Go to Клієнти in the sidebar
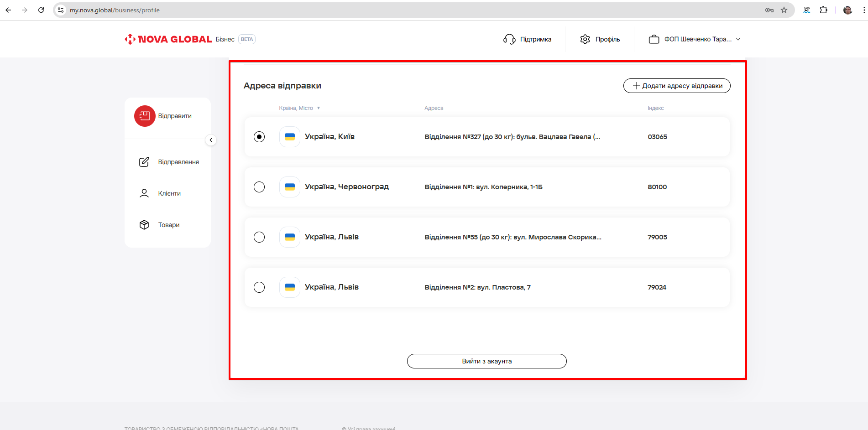 (169, 193)
